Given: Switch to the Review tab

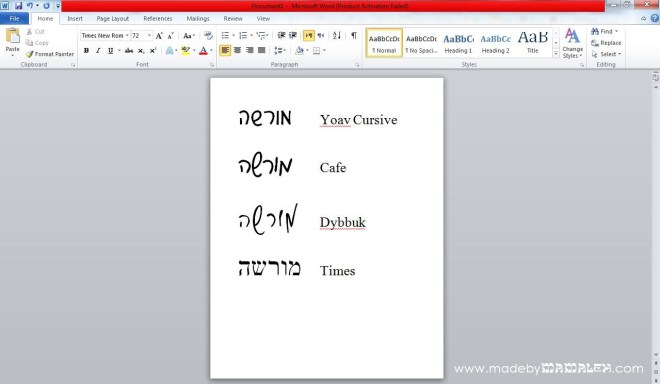Looking at the screenshot, I should pos(233,19).
